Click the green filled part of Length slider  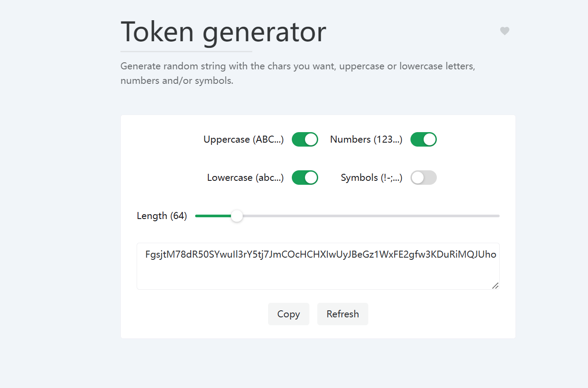click(213, 216)
